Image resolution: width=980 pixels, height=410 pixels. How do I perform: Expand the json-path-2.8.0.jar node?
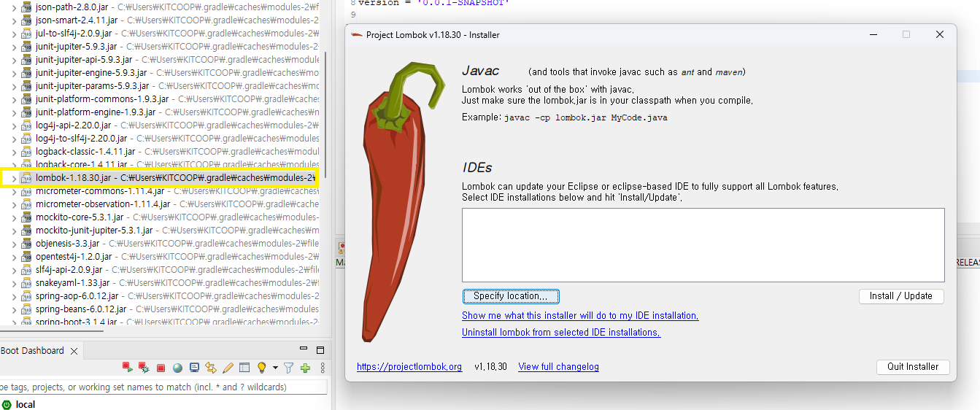click(13, 7)
